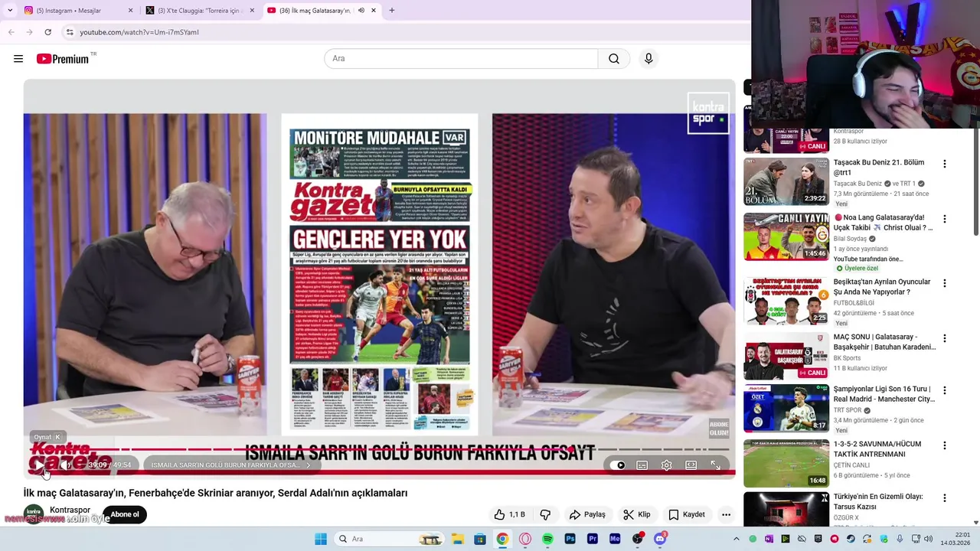This screenshot has height=551, width=980.
Task: Turn on subtitles in video player
Action: coord(642,465)
